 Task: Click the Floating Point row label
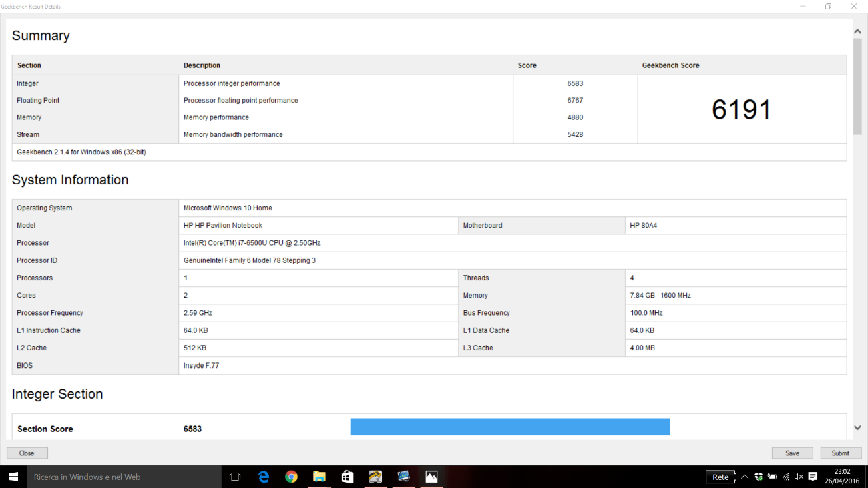pos(38,101)
